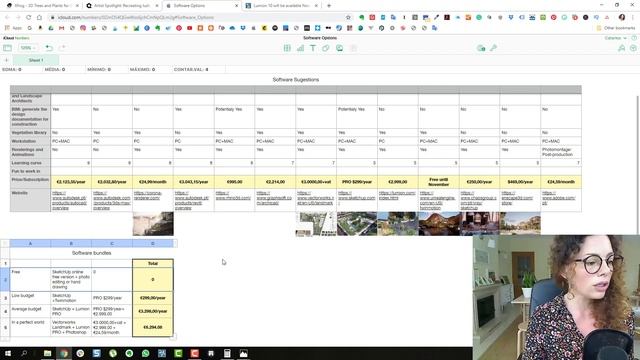The height and width of the screenshot is (360, 640).
Task: Select the €6.294,00 total cell
Action: coord(153,327)
